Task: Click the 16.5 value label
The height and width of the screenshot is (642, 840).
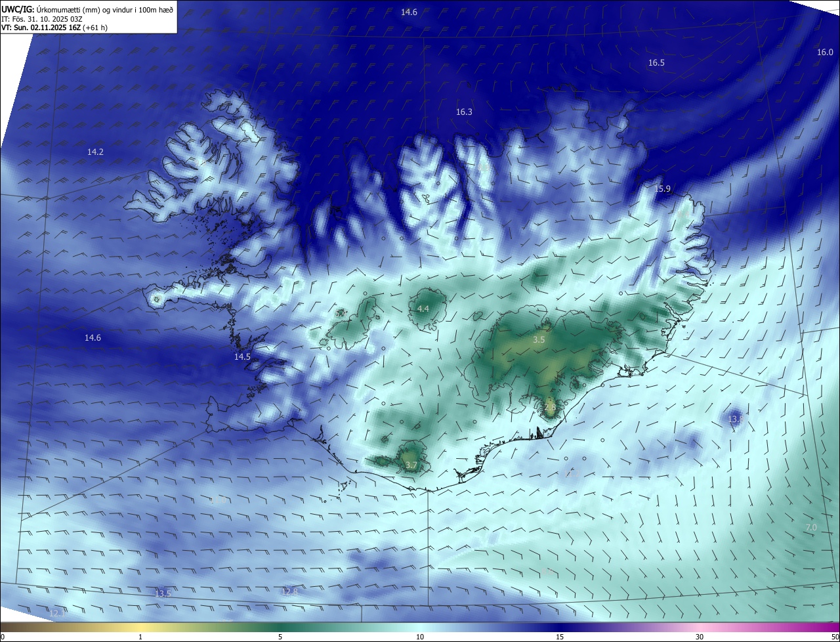Action: [x=656, y=63]
